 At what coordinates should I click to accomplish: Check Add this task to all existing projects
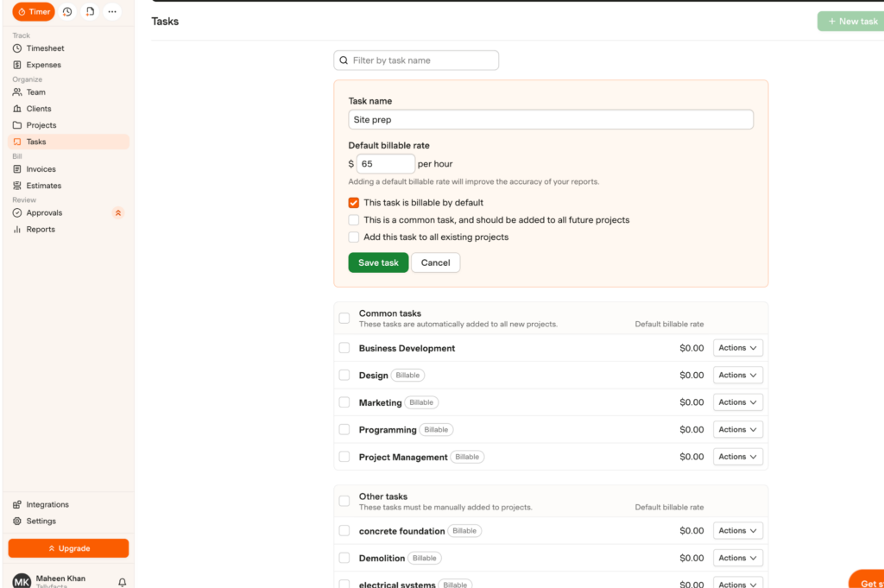point(353,237)
